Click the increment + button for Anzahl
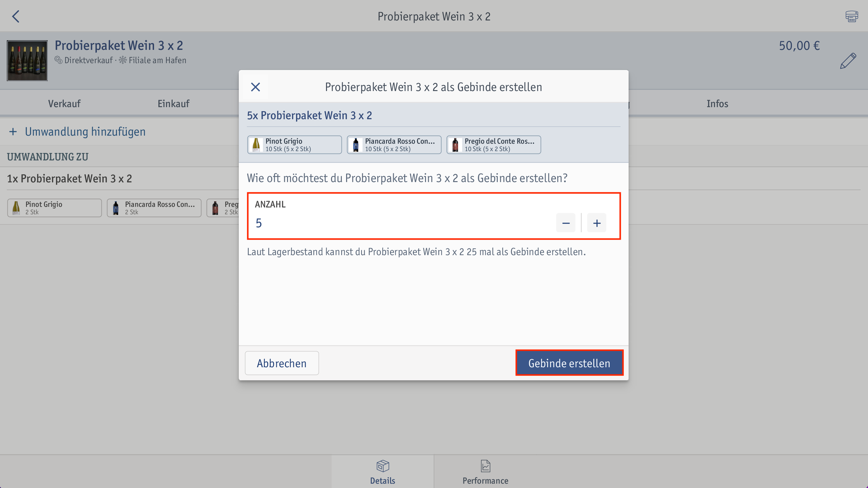 [x=597, y=223]
